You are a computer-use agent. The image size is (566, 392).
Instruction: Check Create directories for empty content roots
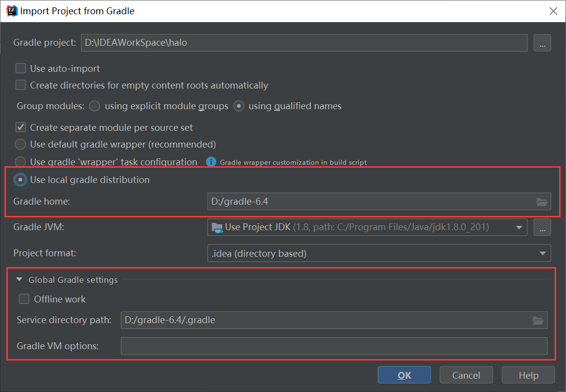pyautogui.click(x=21, y=85)
